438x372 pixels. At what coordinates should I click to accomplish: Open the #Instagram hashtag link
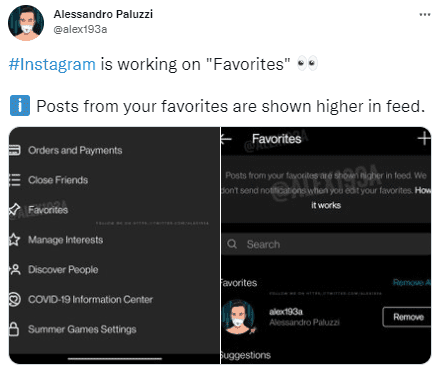pyautogui.click(x=52, y=64)
